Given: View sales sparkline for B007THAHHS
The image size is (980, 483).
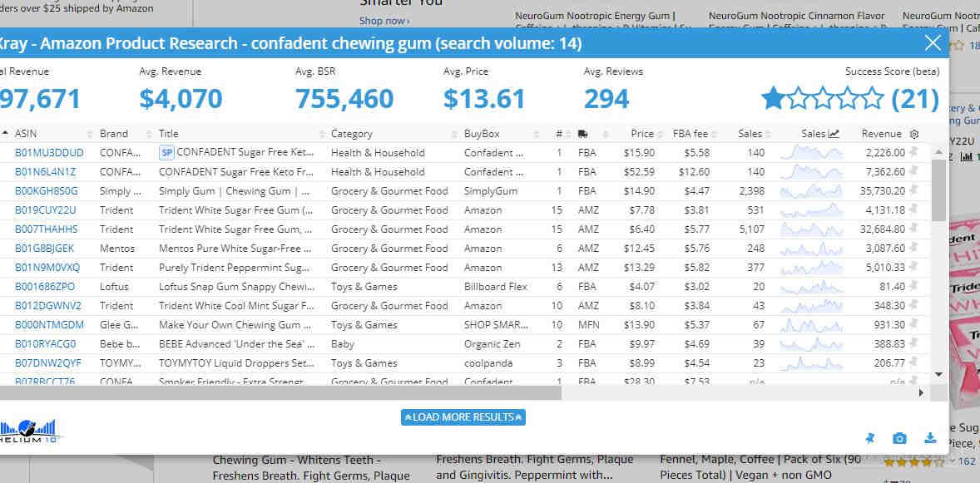Looking at the screenshot, I should pyautogui.click(x=811, y=229).
